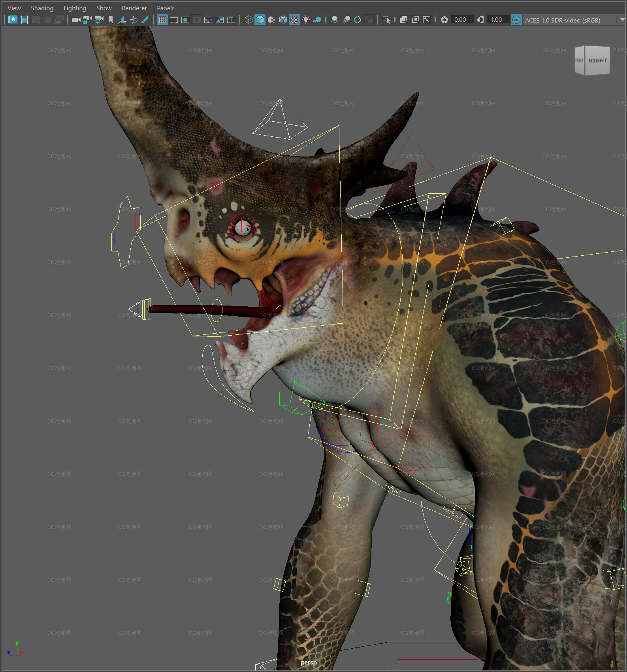This screenshot has width=627, height=672.
Task: Click the Bookmarks icon in the panel toolbar
Action: click(111, 20)
